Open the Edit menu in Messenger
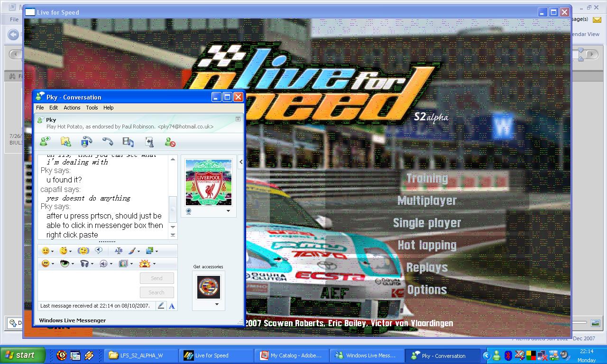This screenshot has height=364, width=607. (x=54, y=108)
